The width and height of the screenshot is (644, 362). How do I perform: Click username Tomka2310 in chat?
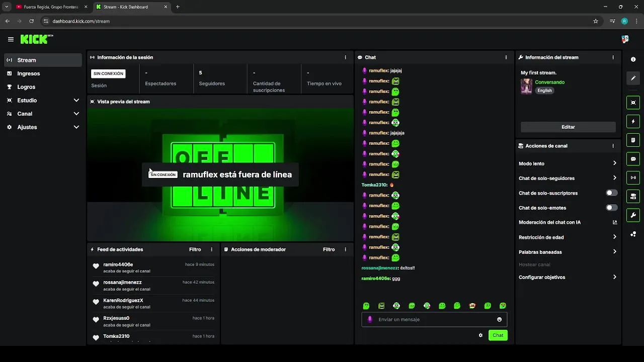coord(374,185)
